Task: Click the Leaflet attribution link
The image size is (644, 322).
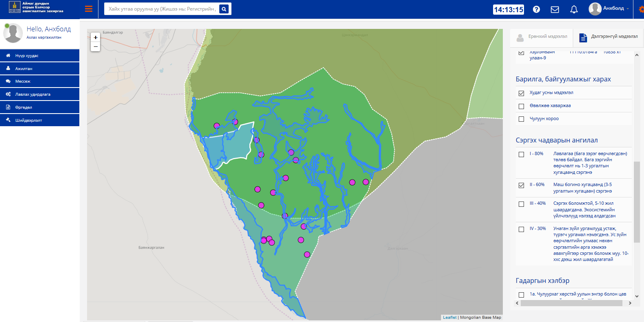Action: (x=450, y=318)
